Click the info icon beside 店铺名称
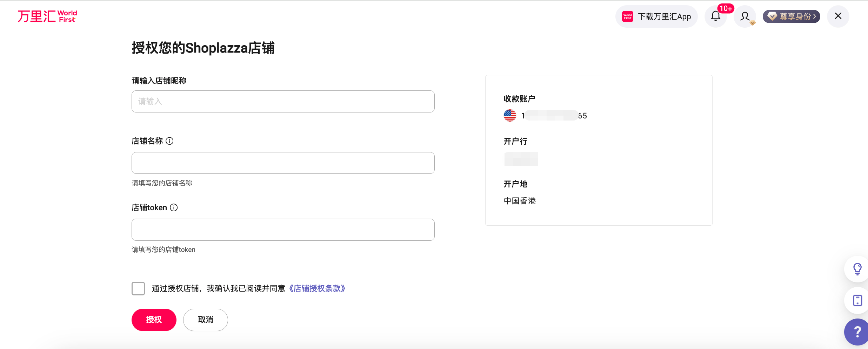 point(170,141)
